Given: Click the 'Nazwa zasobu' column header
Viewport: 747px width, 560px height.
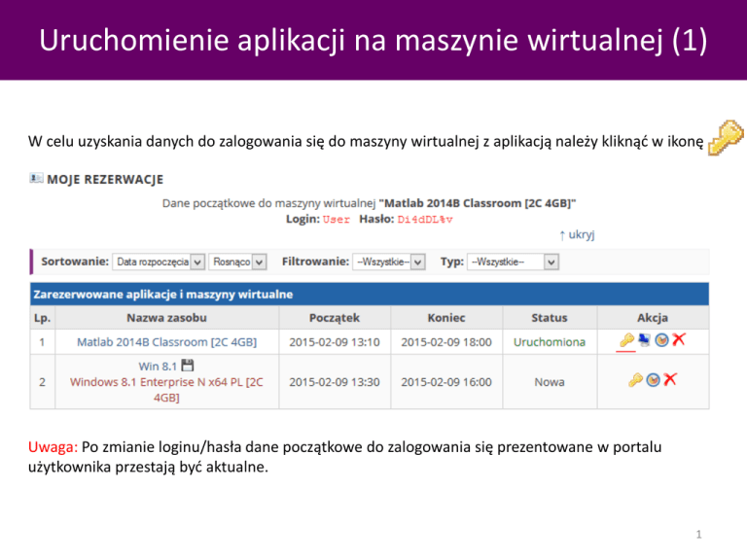Looking at the screenshot, I should coord(166,317).
